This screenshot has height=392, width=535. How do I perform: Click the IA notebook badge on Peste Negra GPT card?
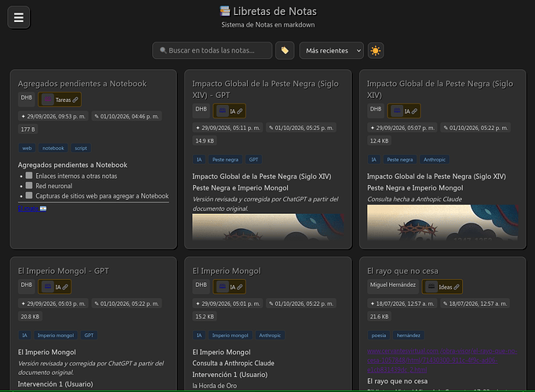[229, 111]
